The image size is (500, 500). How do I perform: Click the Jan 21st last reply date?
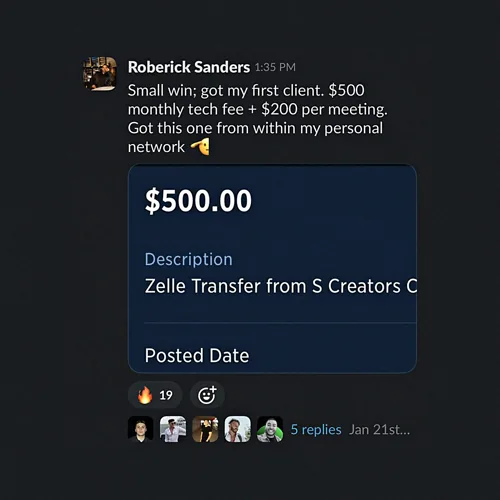coord(379,429)
